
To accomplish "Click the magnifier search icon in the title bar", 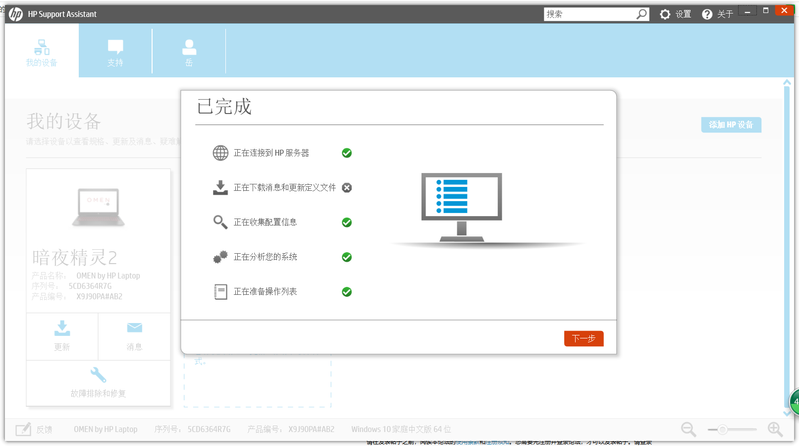I will point(642,14).
